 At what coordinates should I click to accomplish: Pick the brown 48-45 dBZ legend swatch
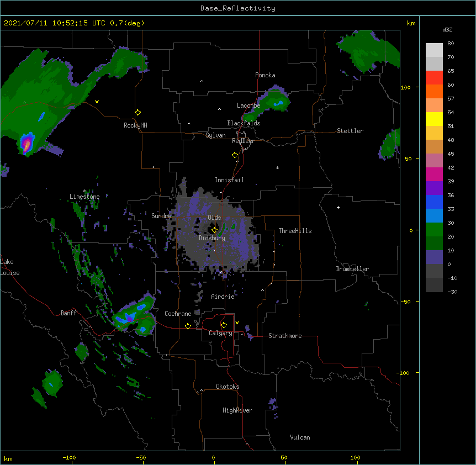point(434,146)
